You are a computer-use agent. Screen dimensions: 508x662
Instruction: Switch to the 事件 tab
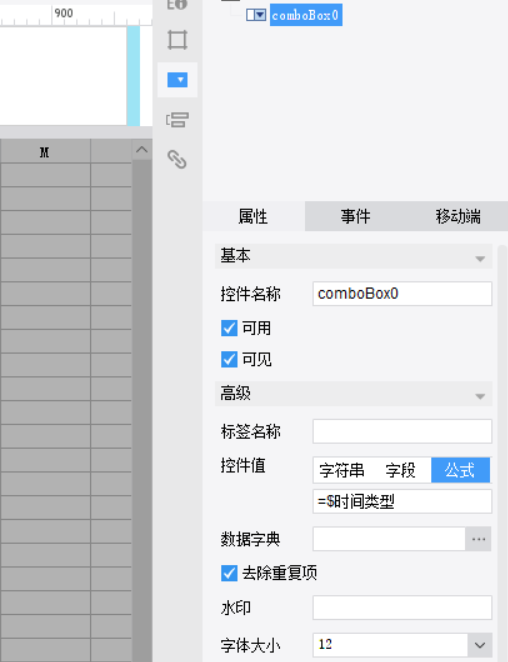click(x=356, y=216)
